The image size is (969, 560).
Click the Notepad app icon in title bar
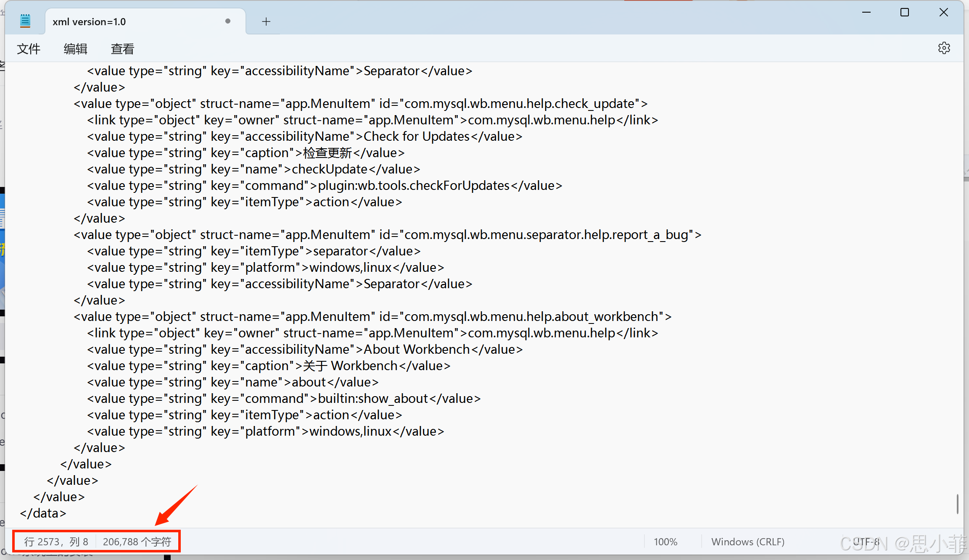pos(25,21)
